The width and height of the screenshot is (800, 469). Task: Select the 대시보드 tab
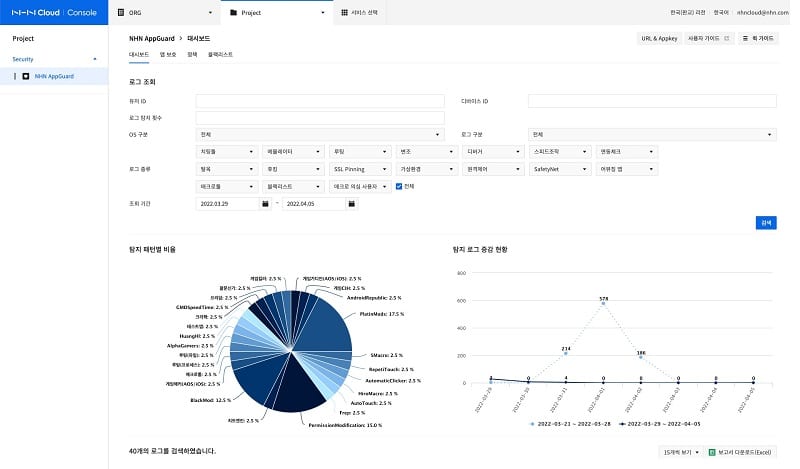139,55
